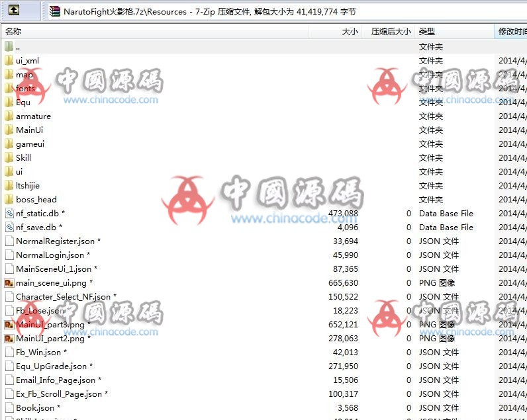The height and width of the screenshot is (420, 527).
Task: Click the 7z archive icon in the path bar
Action: pyautogui.click(x=55, y=11)
